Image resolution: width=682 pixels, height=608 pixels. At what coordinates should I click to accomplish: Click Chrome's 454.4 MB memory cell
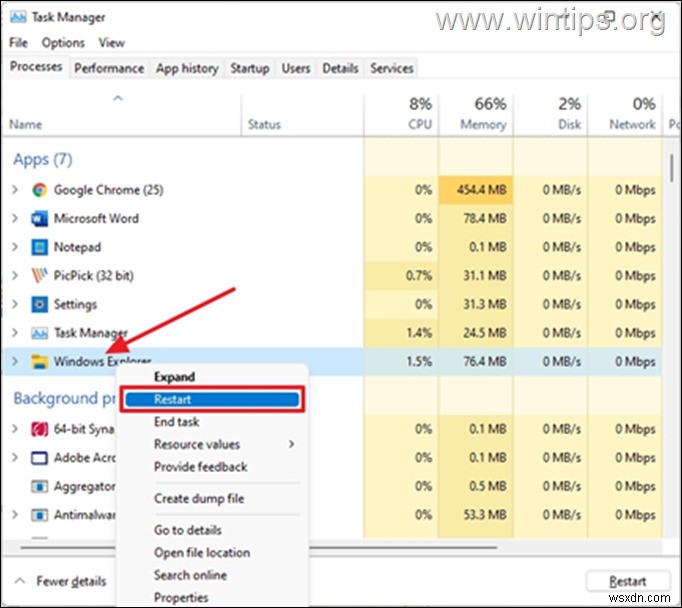(x=476, y=190)
